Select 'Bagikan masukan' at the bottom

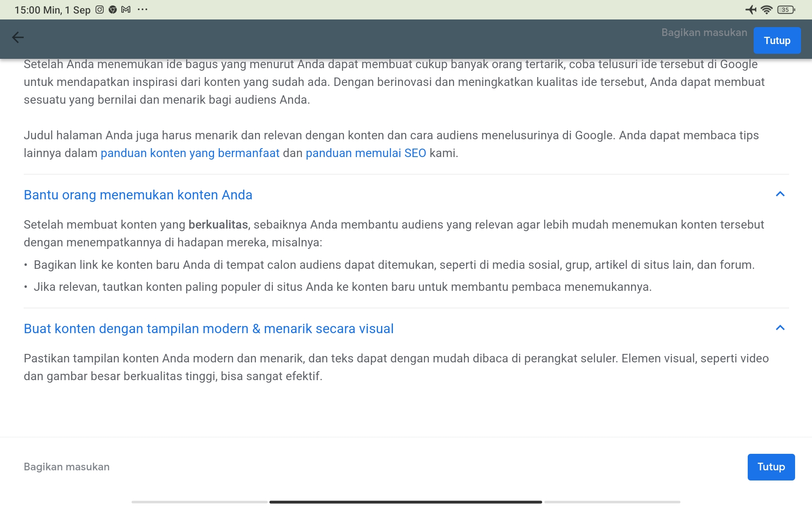pyautogui.click(x=66, y=467)
